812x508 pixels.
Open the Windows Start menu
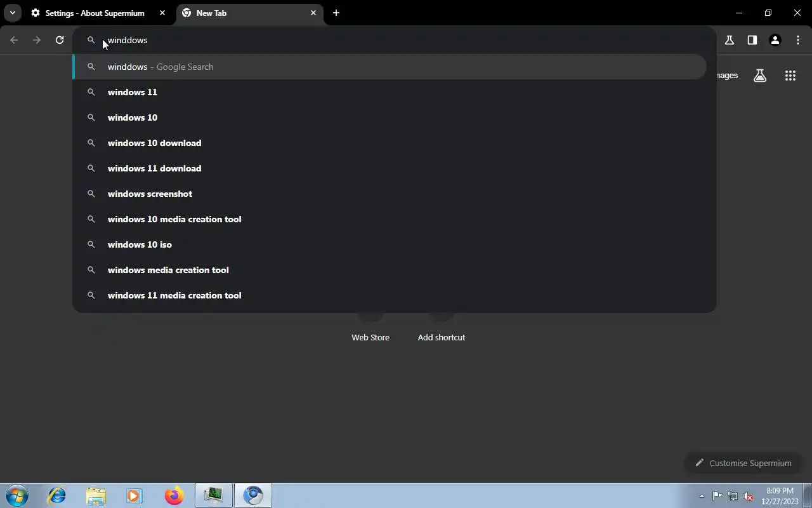click(x=17, y=495)
